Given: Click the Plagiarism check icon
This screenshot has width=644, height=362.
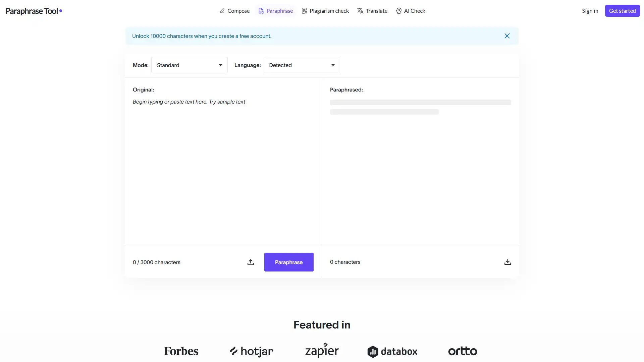Looking at the screenshot, I should 304,11.
